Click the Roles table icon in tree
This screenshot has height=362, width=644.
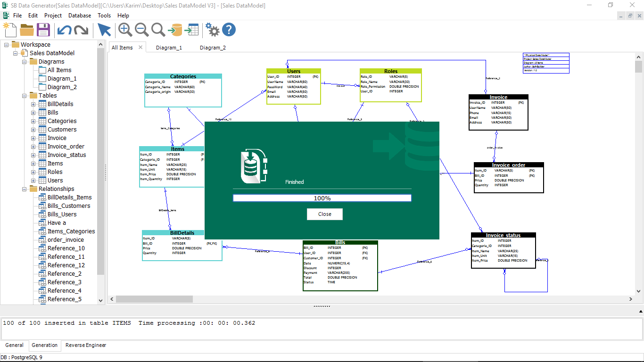(42, 172)
